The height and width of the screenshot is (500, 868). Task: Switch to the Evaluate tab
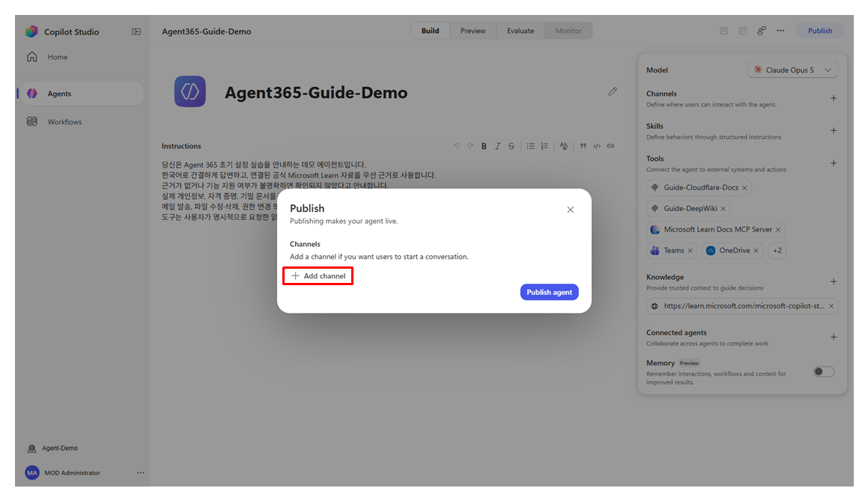521,31
